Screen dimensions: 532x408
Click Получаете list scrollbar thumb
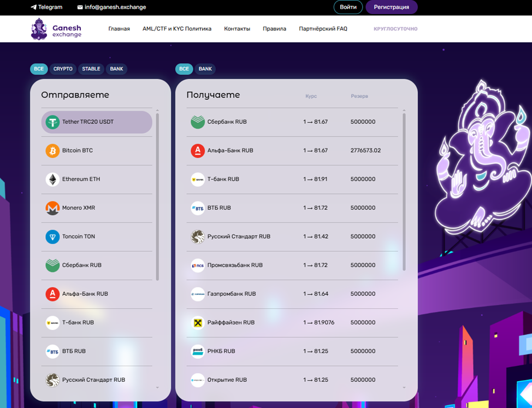point(404,192)
